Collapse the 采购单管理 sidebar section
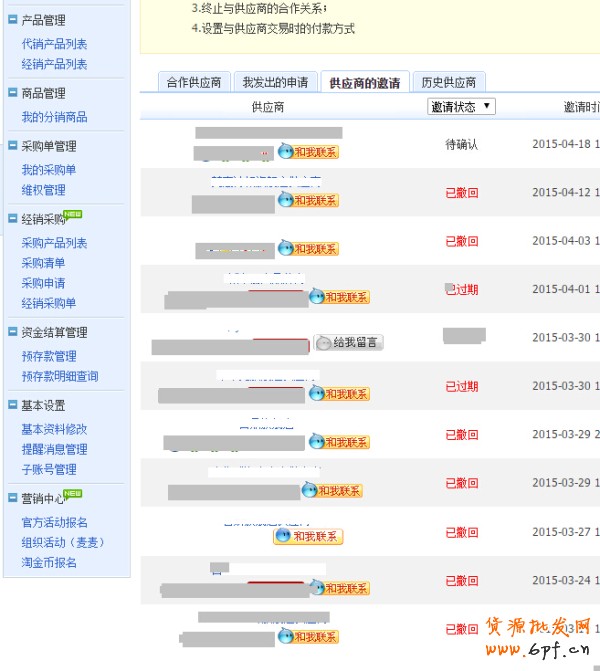 pos(12,146)
